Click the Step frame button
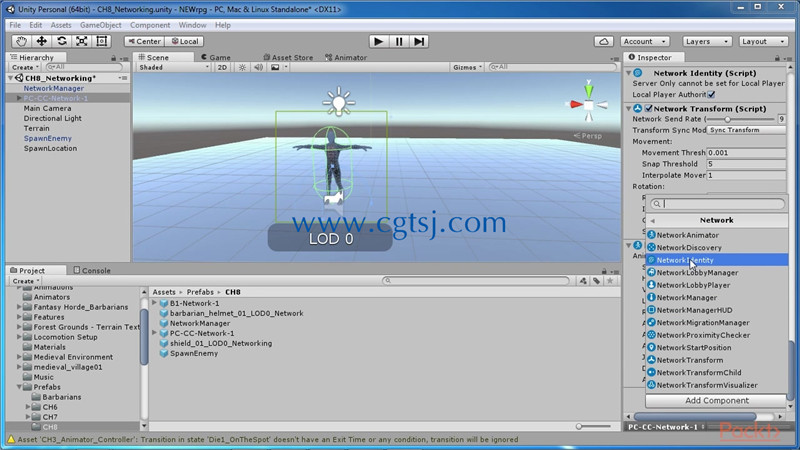The height and width of the screenshot is (450, 800). (x=419, y=41)
